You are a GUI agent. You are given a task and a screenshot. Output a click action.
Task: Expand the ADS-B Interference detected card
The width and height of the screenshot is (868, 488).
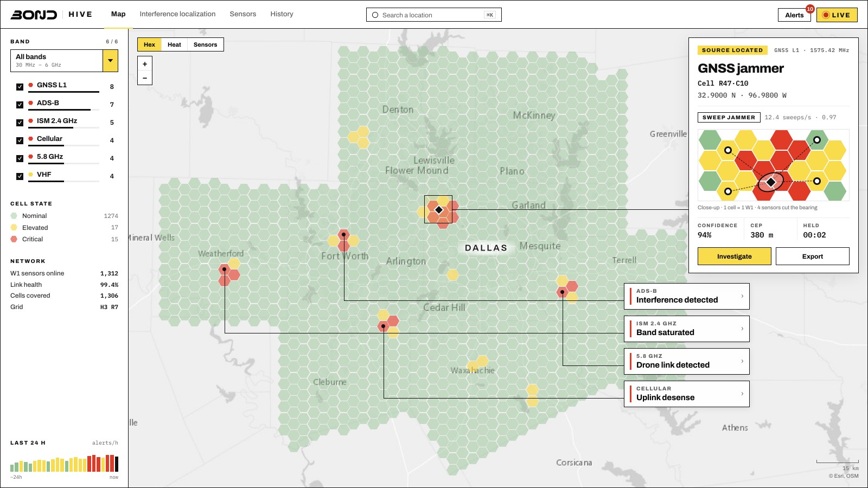pyautogui.click(x=687, y=296)
